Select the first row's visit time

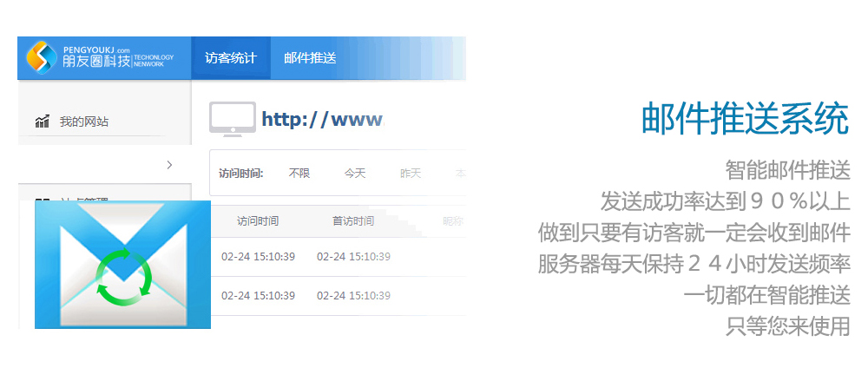pyautogui.click(x=258, y=256)
